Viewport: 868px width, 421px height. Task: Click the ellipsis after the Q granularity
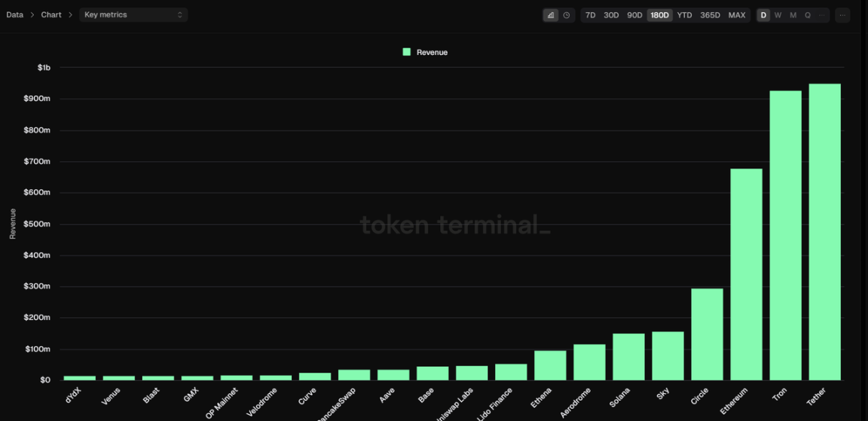click(822, 15)
